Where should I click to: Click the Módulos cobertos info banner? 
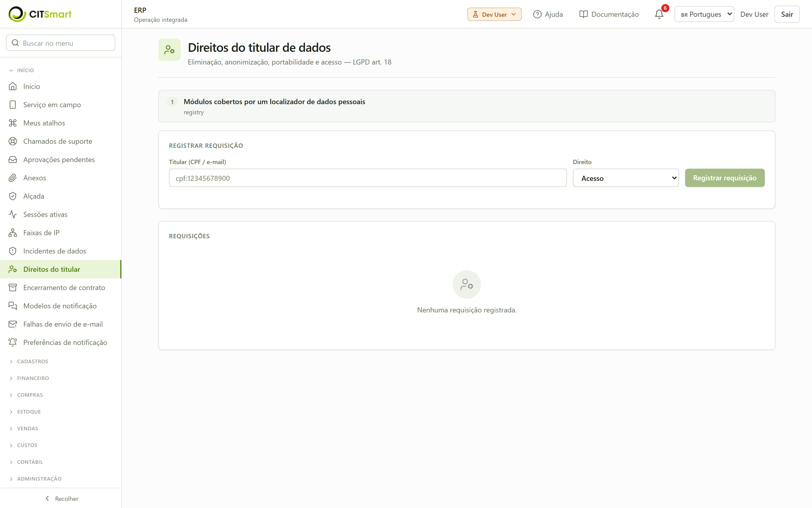pyautogui.click(x=467, y=106)
